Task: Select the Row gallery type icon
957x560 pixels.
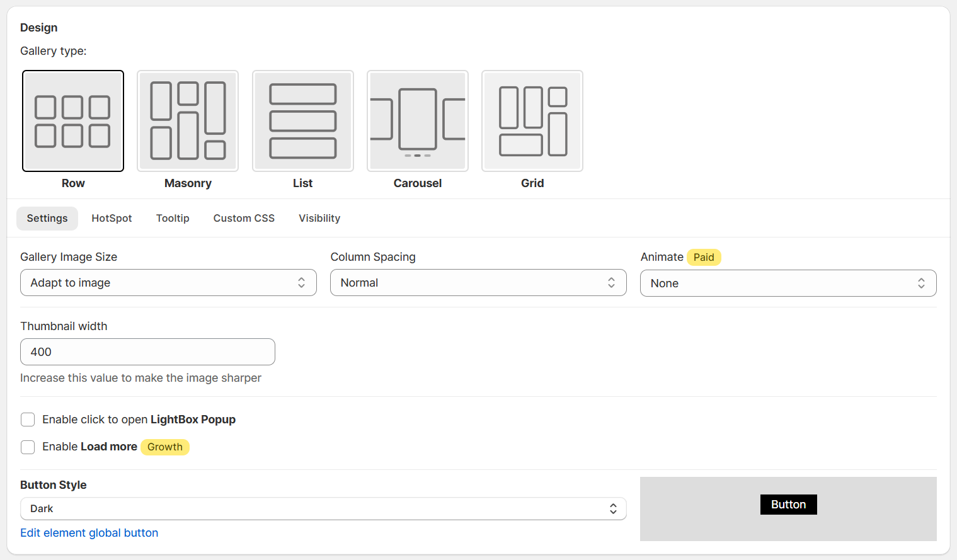Action: (x=73, y=121)
